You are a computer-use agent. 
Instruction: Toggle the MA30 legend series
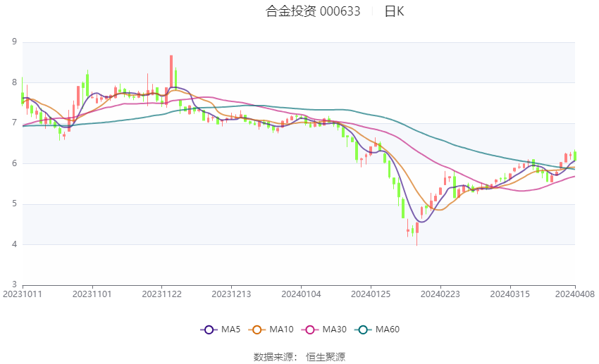click(x=324, y=330)
